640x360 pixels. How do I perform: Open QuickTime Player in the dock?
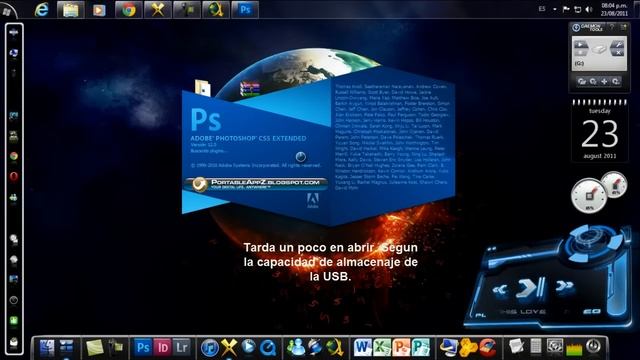[268, 348]
